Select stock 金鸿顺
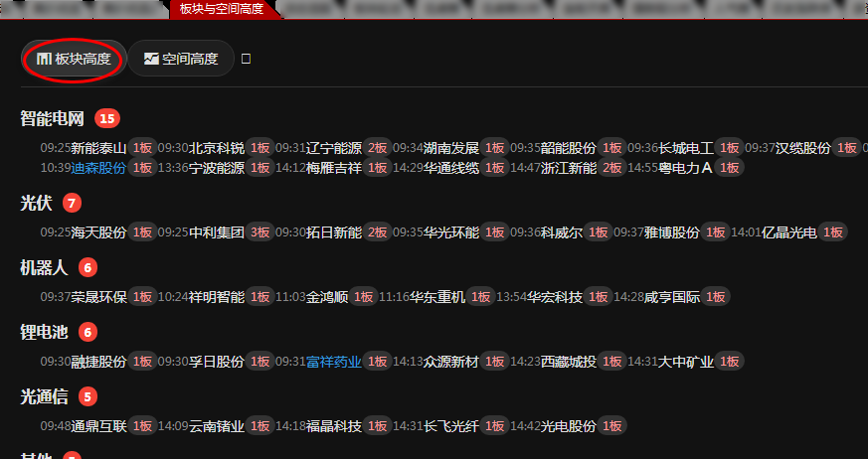The height and width of the screenshot is (459, 868). click(327, 297)
